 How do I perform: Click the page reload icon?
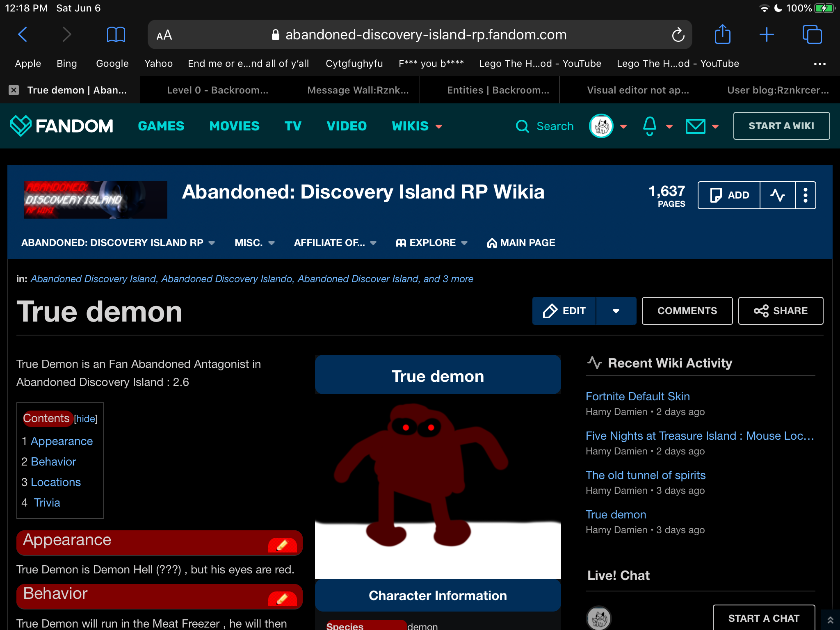[678, 35]
